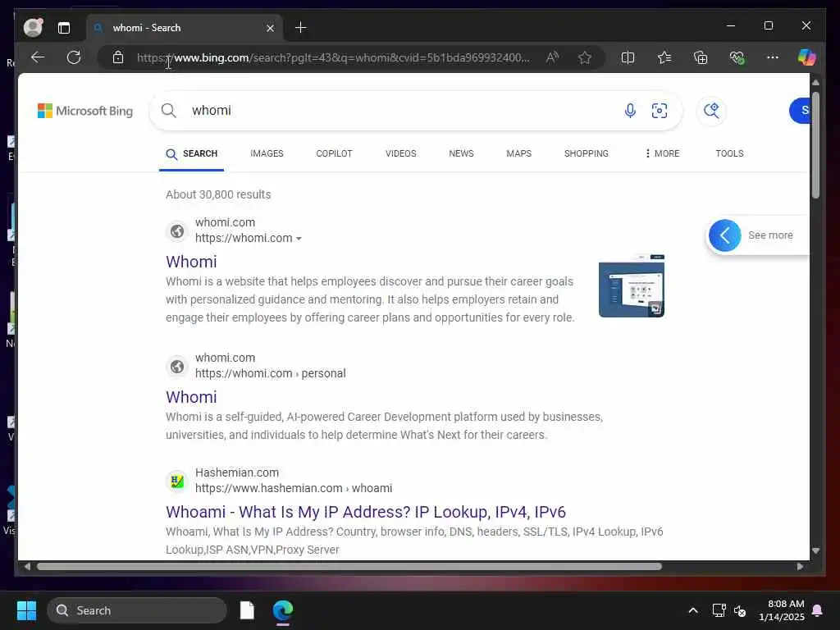This screenshot has width=840, height=630.
Task: Click the hashemian.com › whoami URL
Action: coord(294,489)
